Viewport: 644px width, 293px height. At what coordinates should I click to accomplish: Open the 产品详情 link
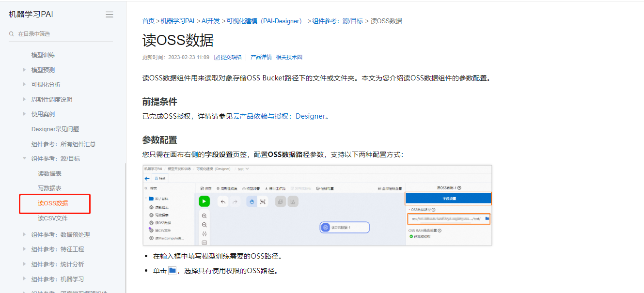pos(261,57)
